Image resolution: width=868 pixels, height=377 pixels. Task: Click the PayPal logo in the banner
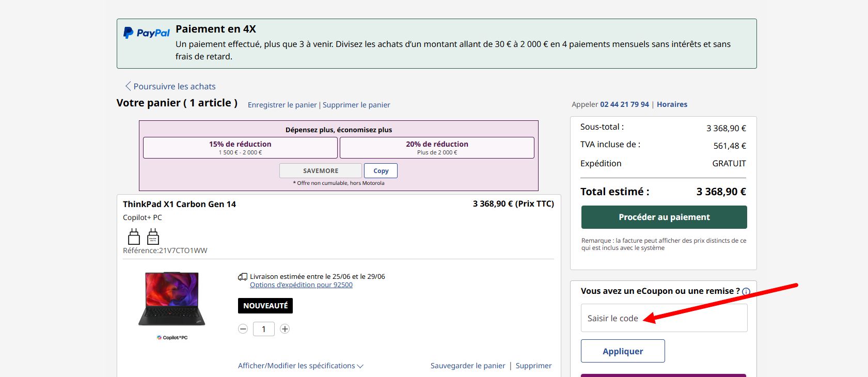pos(147,33)
